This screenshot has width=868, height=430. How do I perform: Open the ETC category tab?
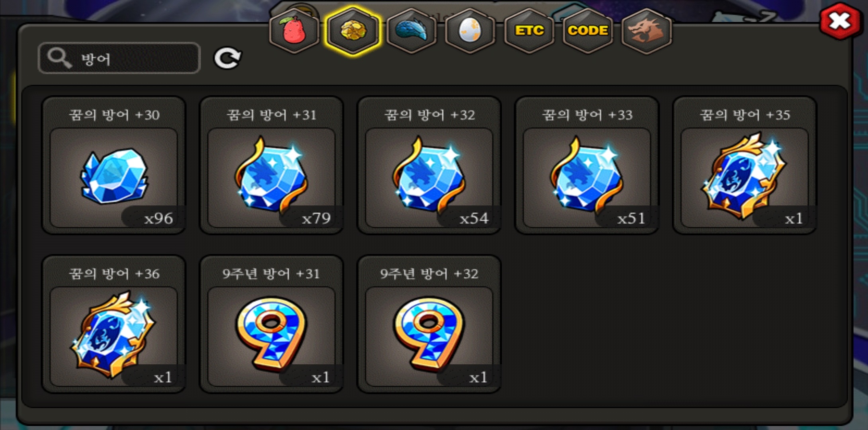pos(529,31)
